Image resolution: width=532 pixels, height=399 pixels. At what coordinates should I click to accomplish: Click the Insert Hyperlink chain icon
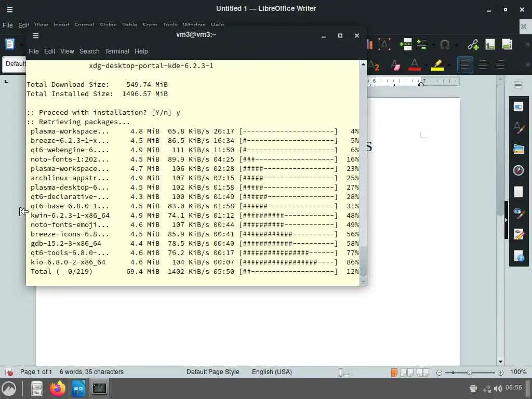(473, 45)
